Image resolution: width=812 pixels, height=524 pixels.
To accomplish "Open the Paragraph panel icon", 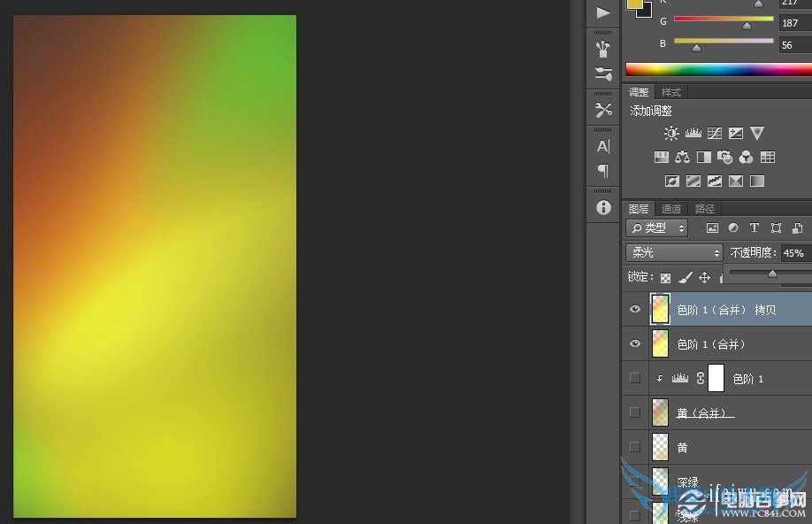I will pyautogui.click(x=603, y=170).
